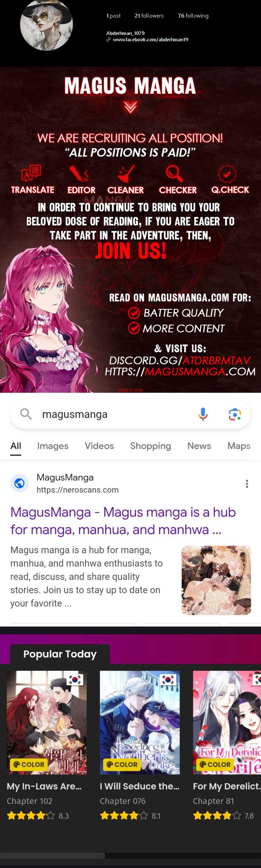Click the Checker magnifier icon
The image size is (261, 868).
174,173
